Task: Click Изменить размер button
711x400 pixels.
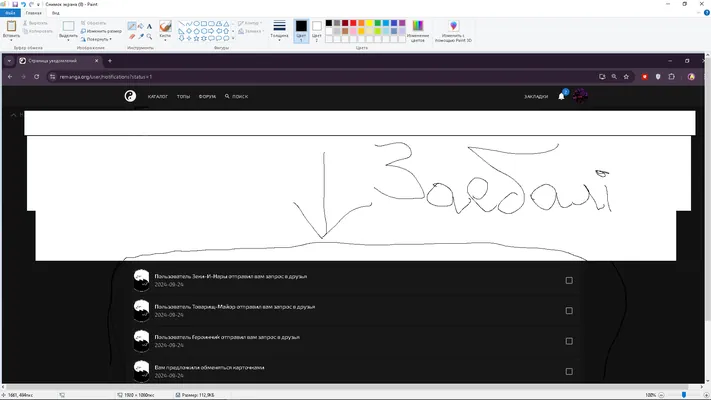Action: pos(101,31)
